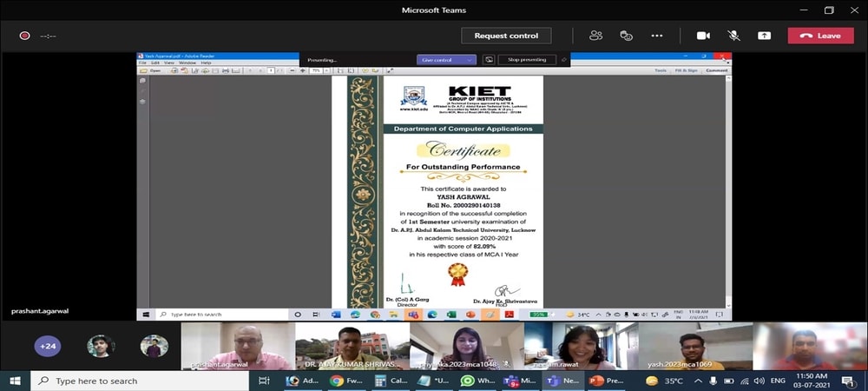Select yash.2023mca1069 video thumbnail
This screenshot has height=391, width=868.
click(x=694, y=346)
